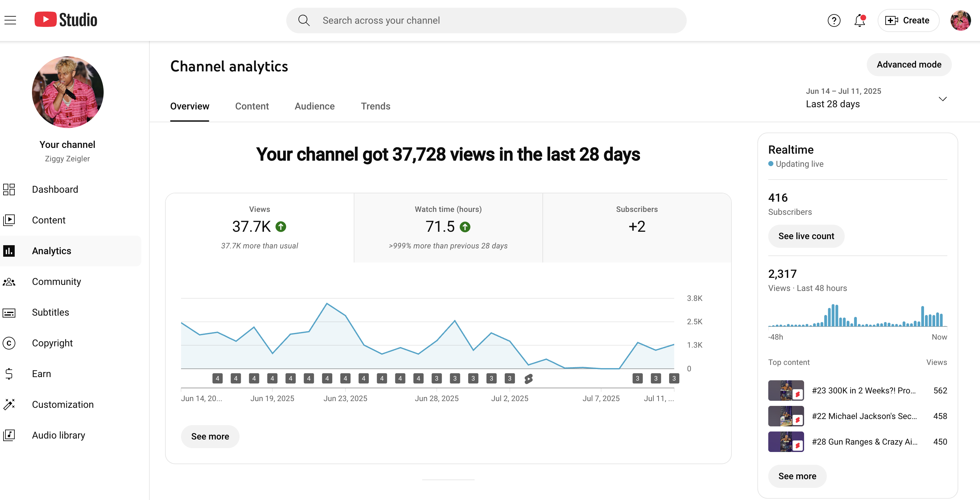This screenshot has width=980, height=500.
Task: Open #23 300K in 2 Weeks video thumbnail
Action: point(786,390)
